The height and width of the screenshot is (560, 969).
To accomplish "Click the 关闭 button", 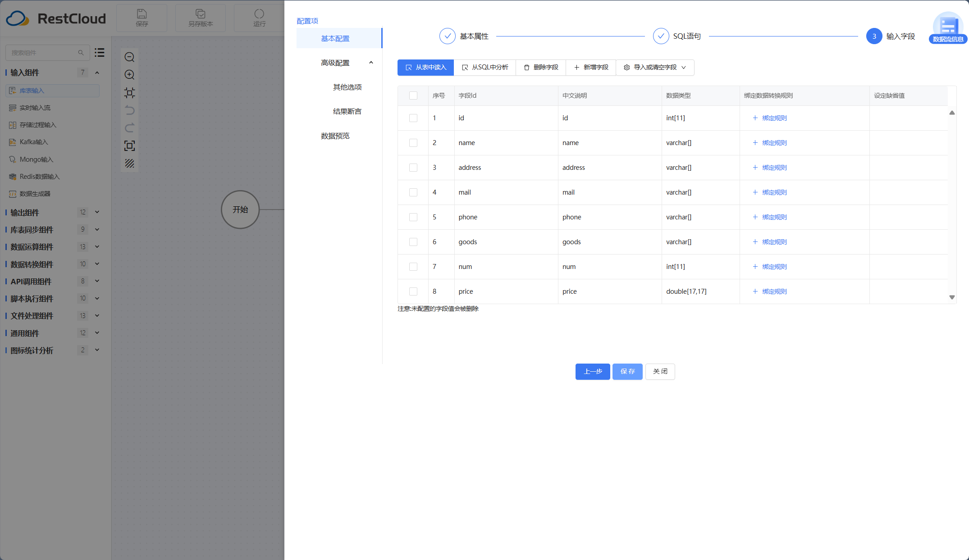I will [660, 372].
